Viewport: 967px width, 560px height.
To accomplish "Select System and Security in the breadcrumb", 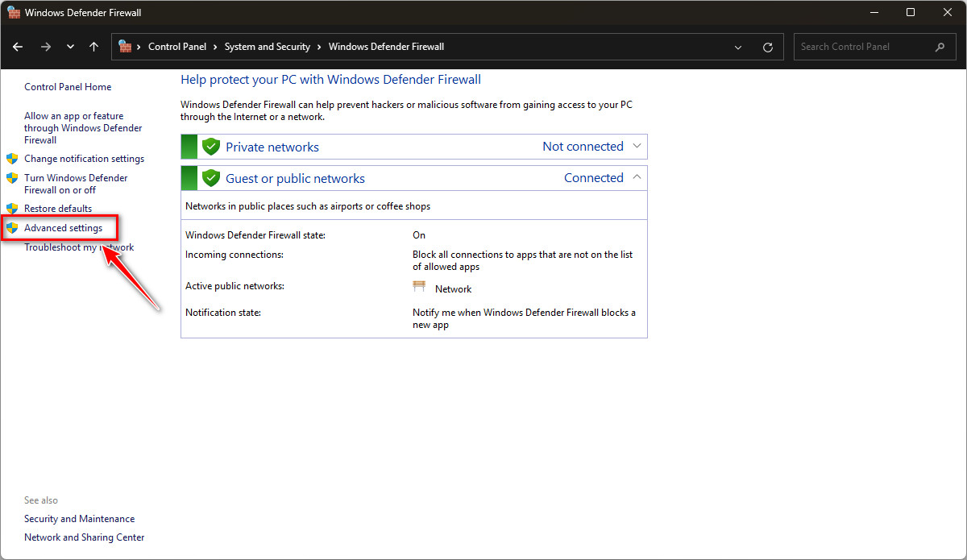I will (x=268, y=47).
